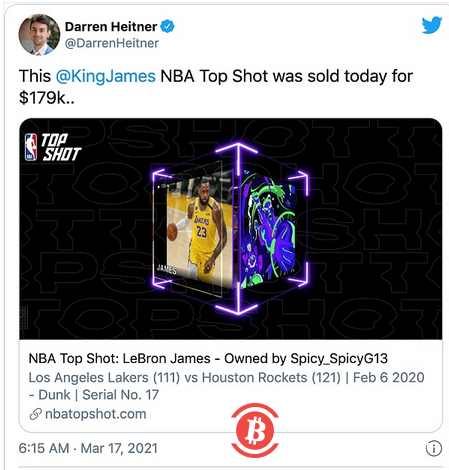Open the card title 'NBA Top Shot: LeBron James'

120,359
